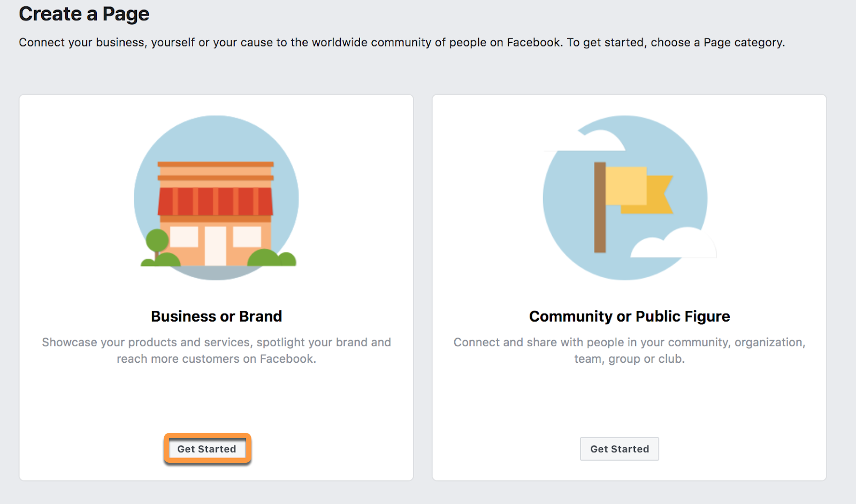The image size is (856, 504).
Task: Click Get Started under Business or Brand
Action: 207,449
